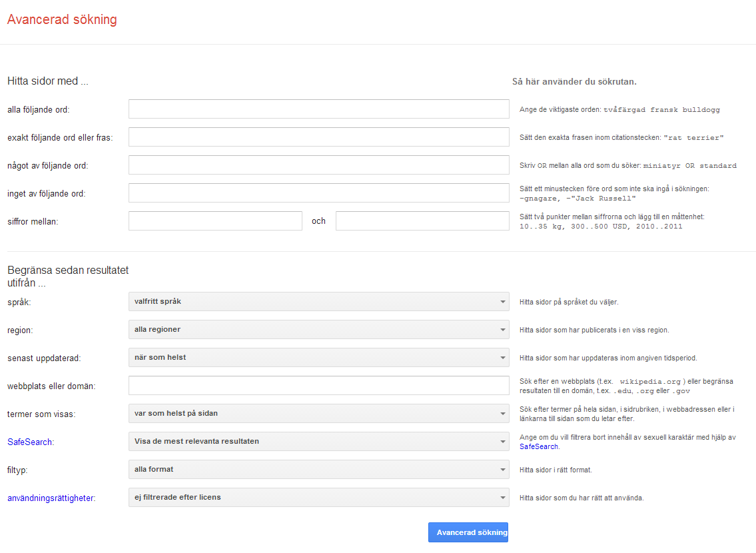Click the example '10..35 kg, 300..500 USD, 2010..2011'
756x553 pixels.
(x=601, y=226)
